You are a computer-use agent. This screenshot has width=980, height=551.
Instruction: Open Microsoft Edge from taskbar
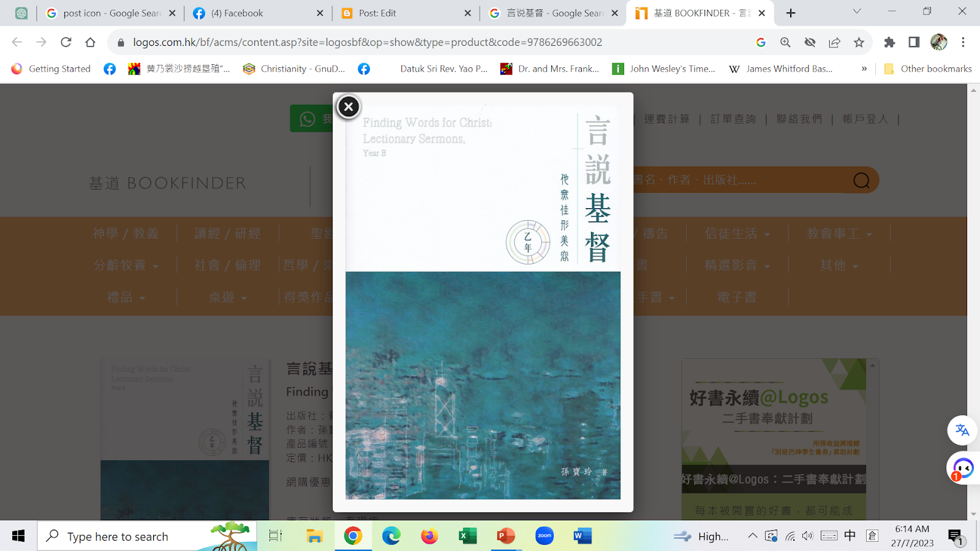pos(391,536)
